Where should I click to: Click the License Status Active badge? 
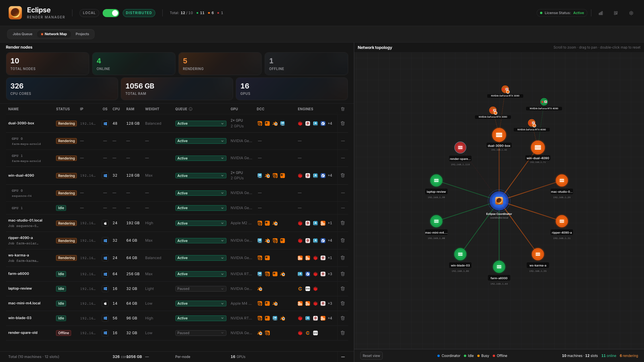562,13
